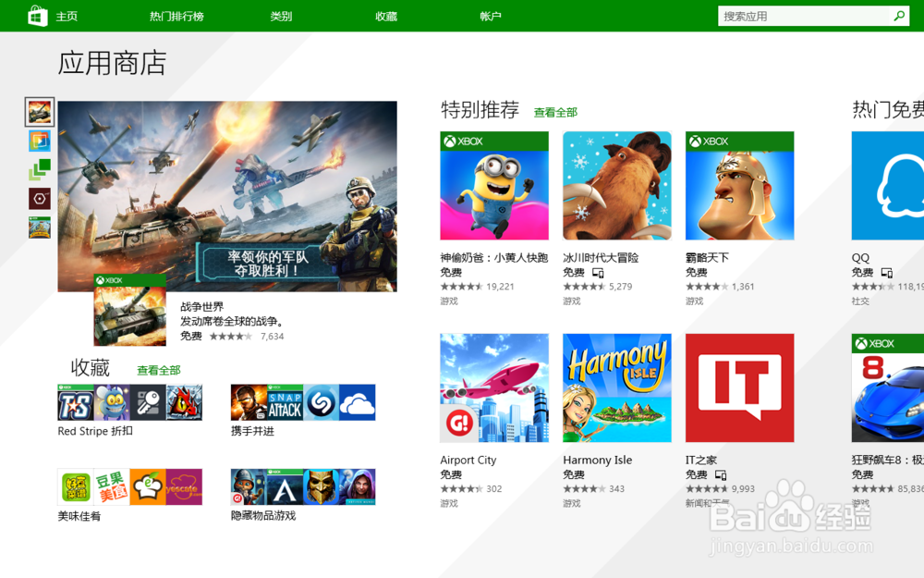Click the green 好豆菜谱 icon
This screenshot has width=924, height=578.
tap(76, 487)
